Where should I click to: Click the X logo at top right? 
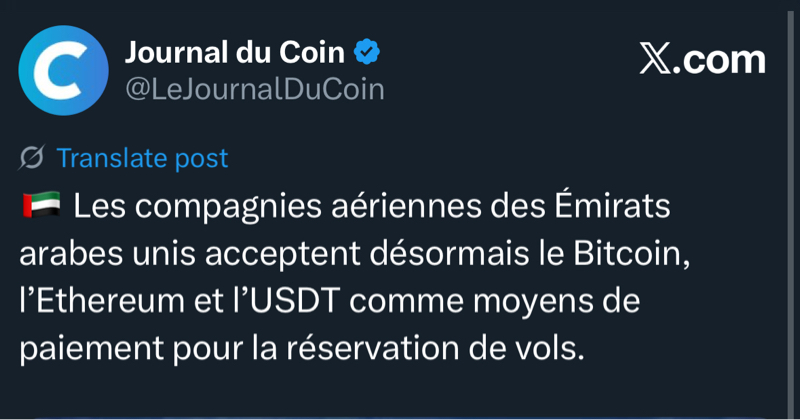655,61
